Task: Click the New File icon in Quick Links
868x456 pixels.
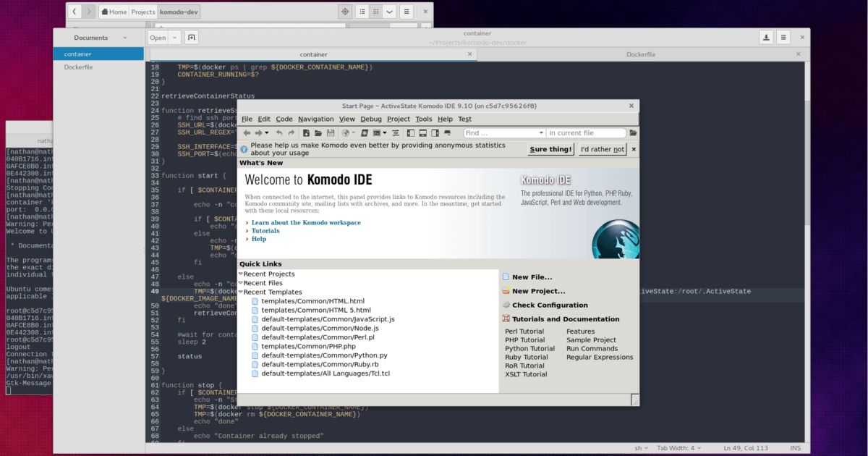Action: click(x=506, y=277)
